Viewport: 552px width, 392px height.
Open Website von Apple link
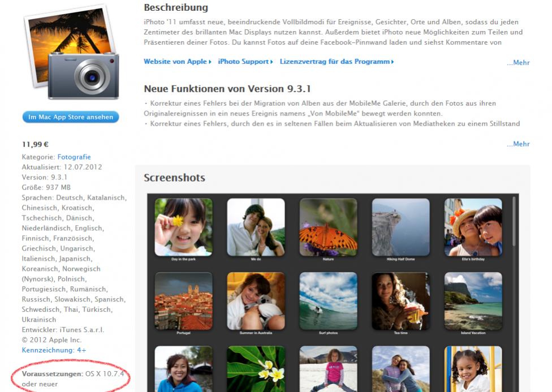[x=178, y=61]
